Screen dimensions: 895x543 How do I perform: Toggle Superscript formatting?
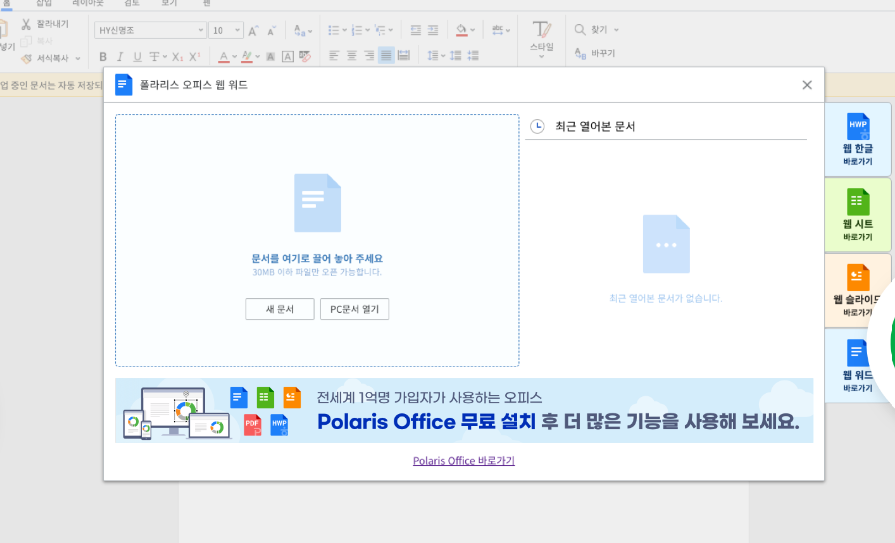[195, 57]
